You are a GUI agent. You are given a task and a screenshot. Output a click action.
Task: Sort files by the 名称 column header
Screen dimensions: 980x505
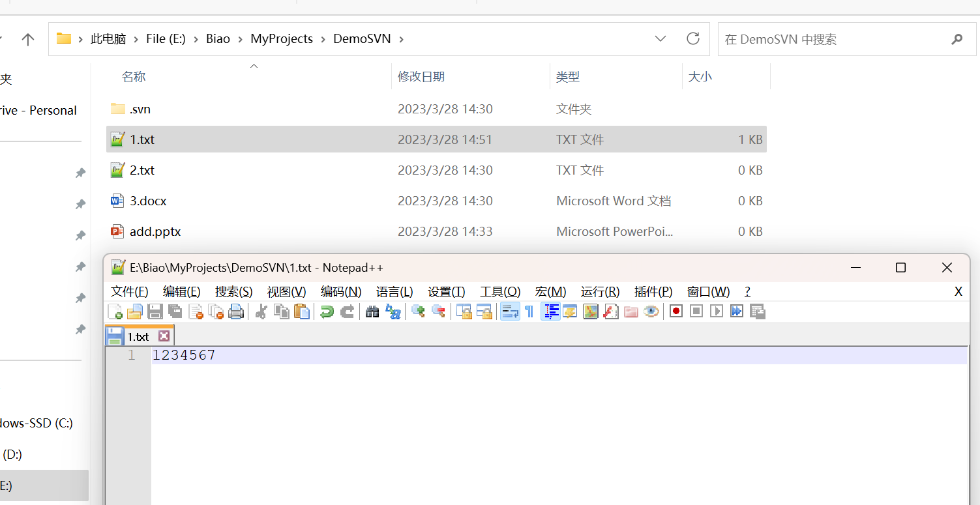134,77
